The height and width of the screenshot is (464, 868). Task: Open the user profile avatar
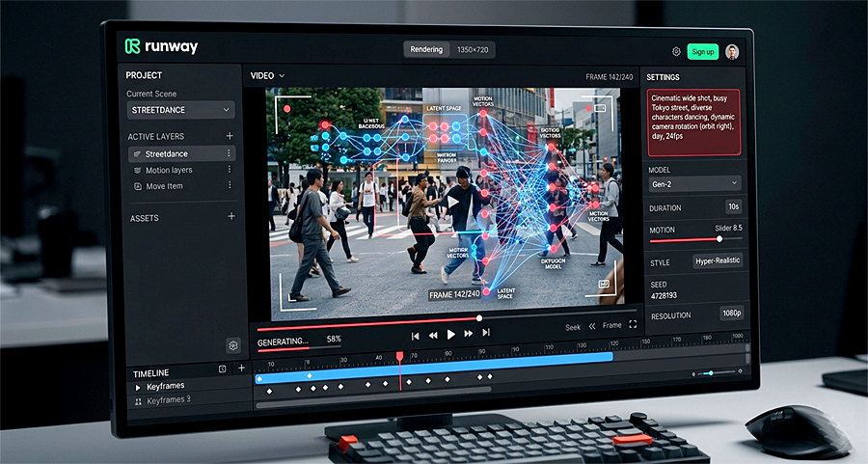point(732,52)
